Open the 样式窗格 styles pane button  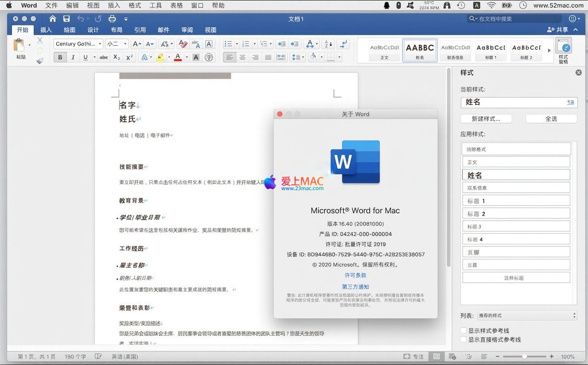pos(563,51)
